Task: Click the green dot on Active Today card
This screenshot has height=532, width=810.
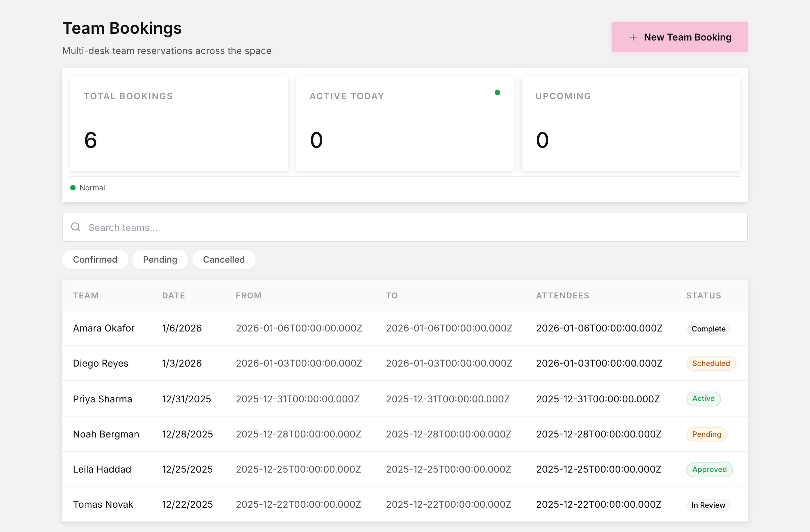Action: click(x=497, y=92)
